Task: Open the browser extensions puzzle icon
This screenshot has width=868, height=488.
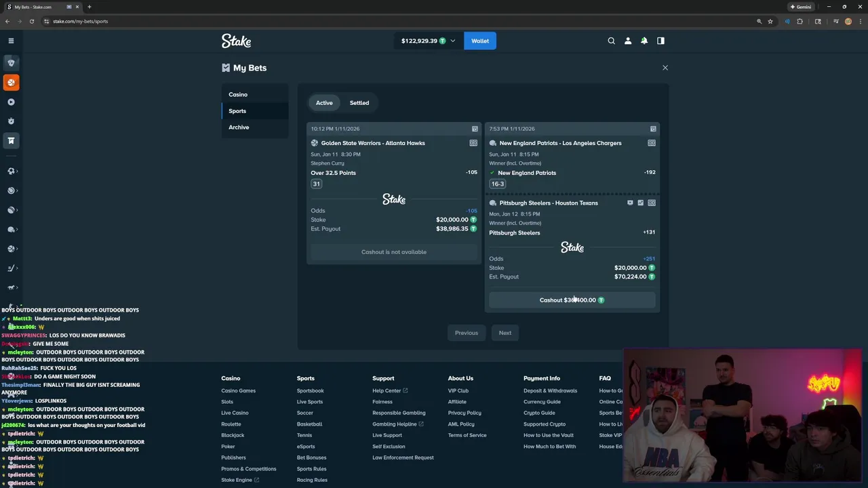Action: [800, 21]
